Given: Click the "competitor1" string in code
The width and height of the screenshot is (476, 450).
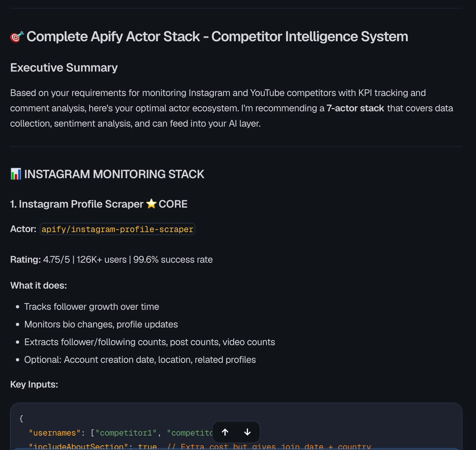Looking at the screenshot, I should coord(126,433).
